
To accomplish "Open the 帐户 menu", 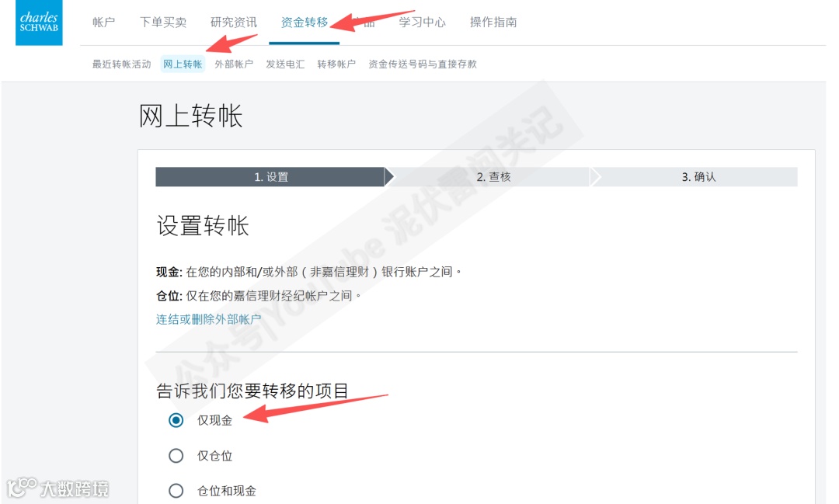I will (104, 22).
